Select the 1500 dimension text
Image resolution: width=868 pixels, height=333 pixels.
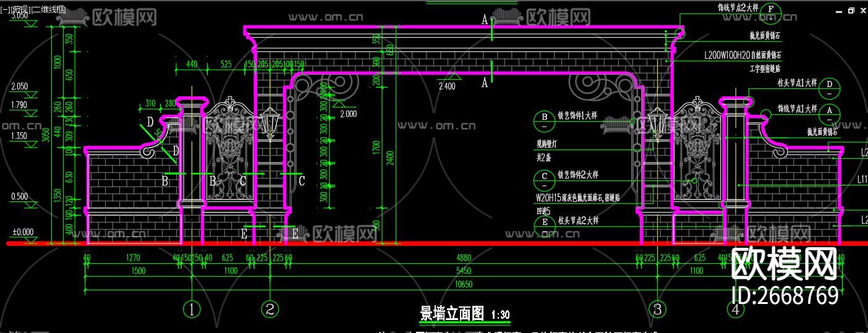137,271
